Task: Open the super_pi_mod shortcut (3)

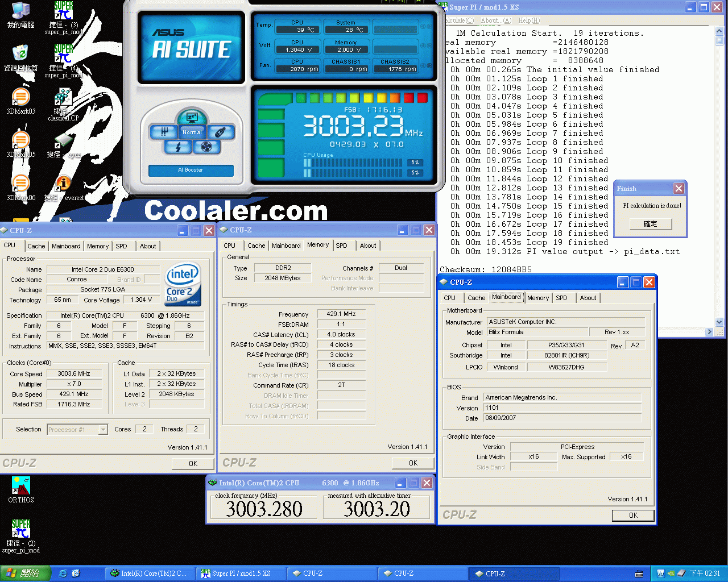Action: [63, 17]
